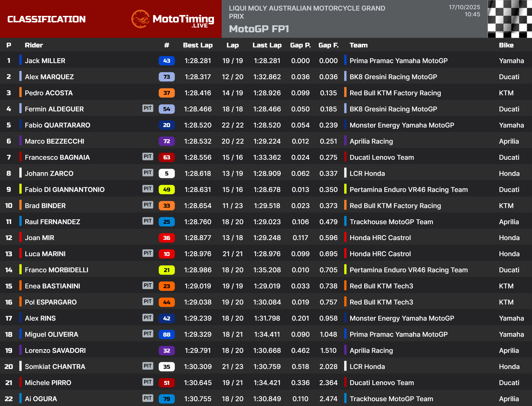The width and height of the screenshot is (532, 406).
Task: Click the checkered flag image
Action: (x=509, y=19)
